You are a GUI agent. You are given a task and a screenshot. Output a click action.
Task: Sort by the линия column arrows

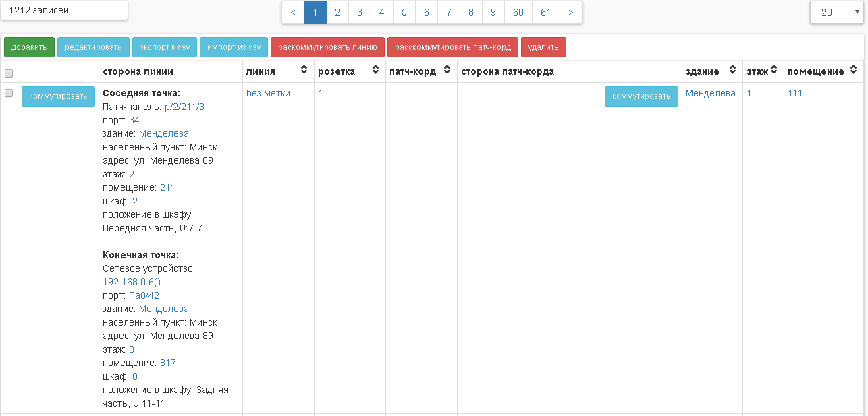304,71
